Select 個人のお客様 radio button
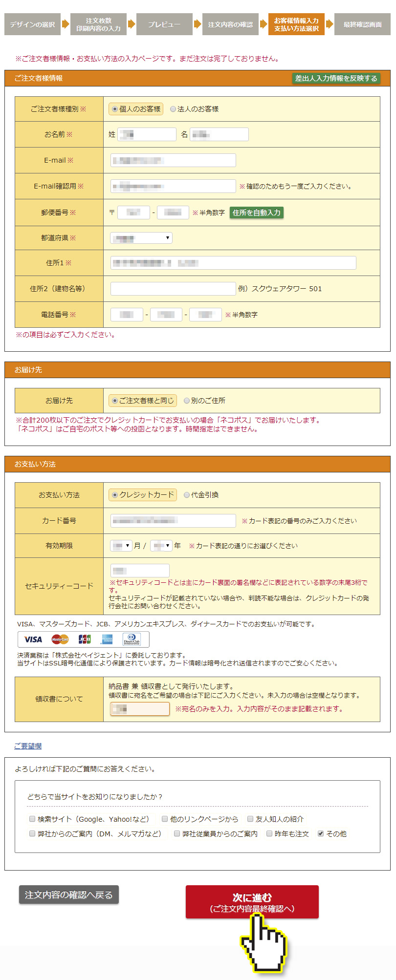The width and height of the screenshot is (396, 980). coord(115,109)
